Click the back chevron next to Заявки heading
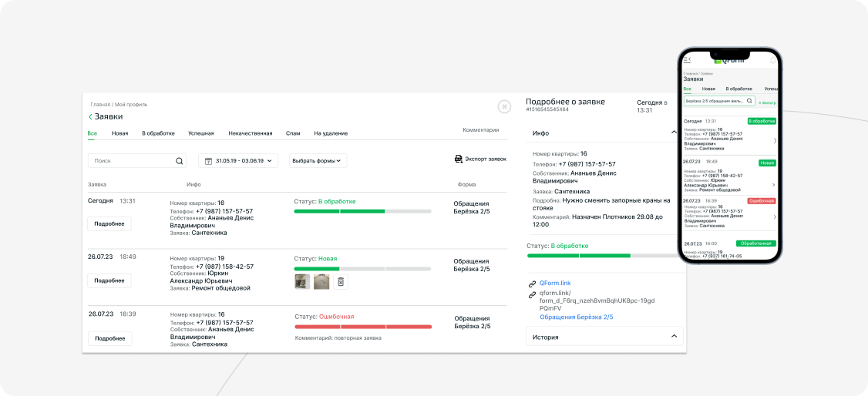 (91, 116)
